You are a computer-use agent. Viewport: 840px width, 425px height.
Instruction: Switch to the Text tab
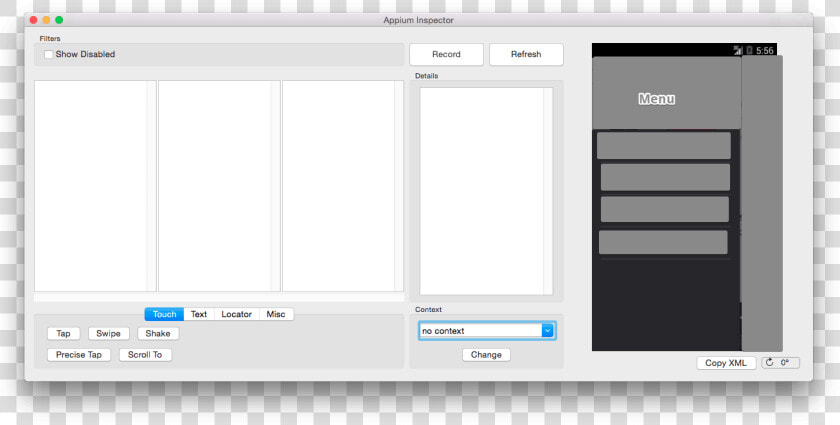pyautogui.click(x=199, y=314)
